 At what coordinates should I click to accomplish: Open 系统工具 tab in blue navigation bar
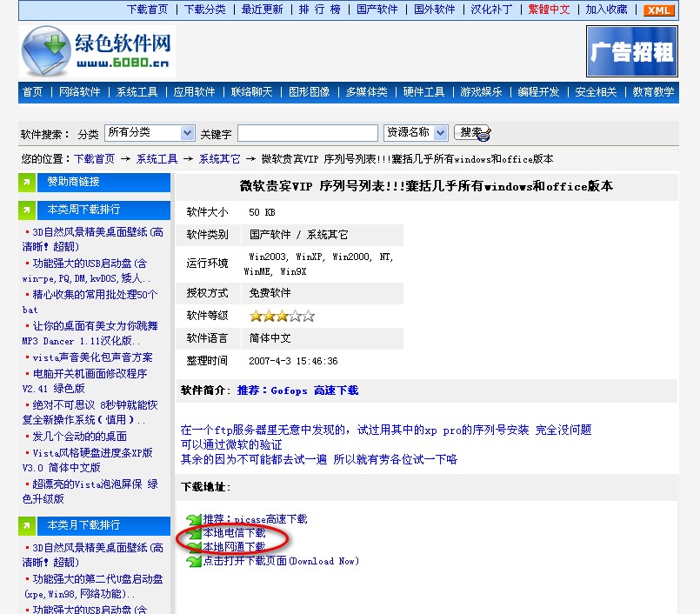[x=137, y=92]
